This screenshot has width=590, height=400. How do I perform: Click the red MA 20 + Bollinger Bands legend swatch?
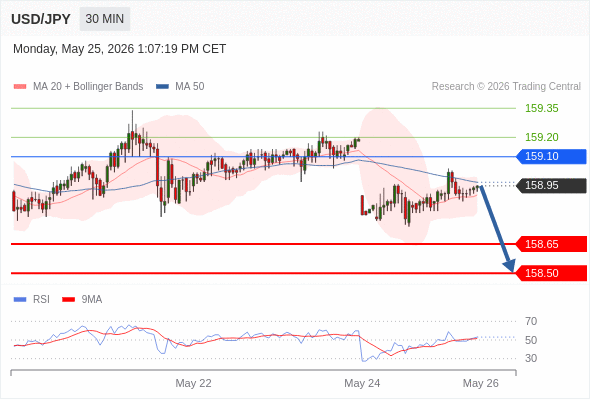(20, 87)
